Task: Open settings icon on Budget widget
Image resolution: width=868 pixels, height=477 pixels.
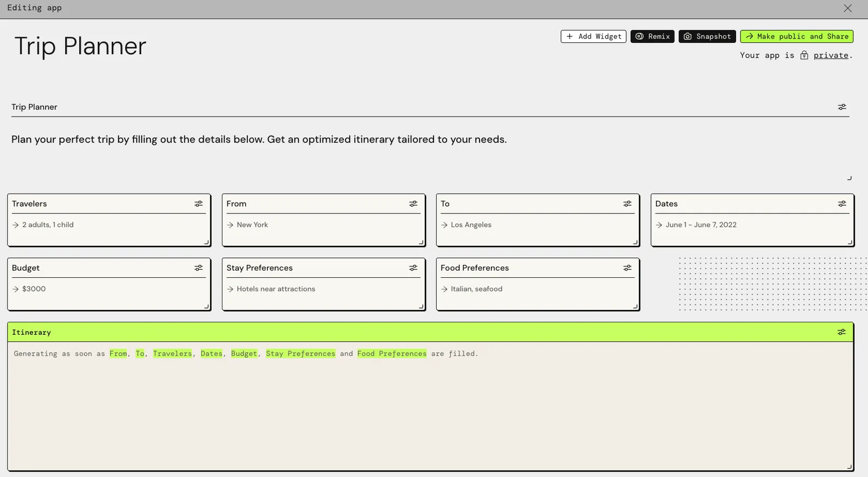Action: pos(199,268)
